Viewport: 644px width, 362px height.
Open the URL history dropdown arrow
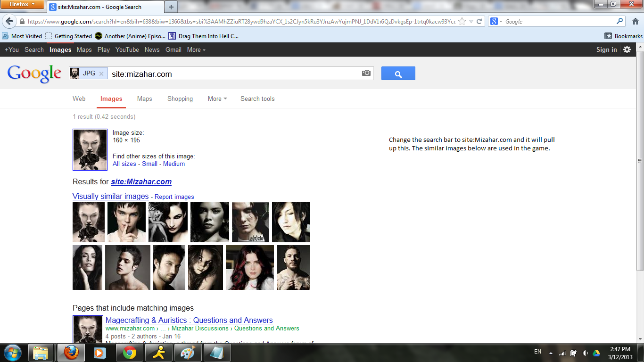[x=471, y=22]
